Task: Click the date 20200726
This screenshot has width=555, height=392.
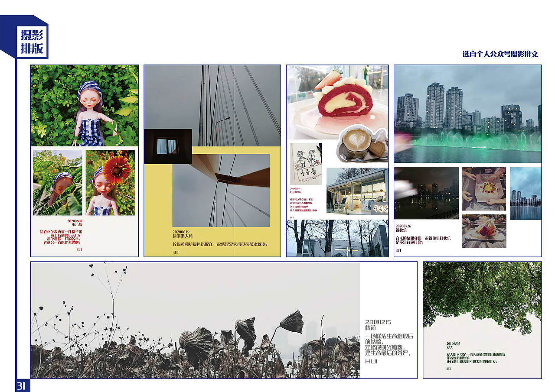Action: tap(404, 227)
